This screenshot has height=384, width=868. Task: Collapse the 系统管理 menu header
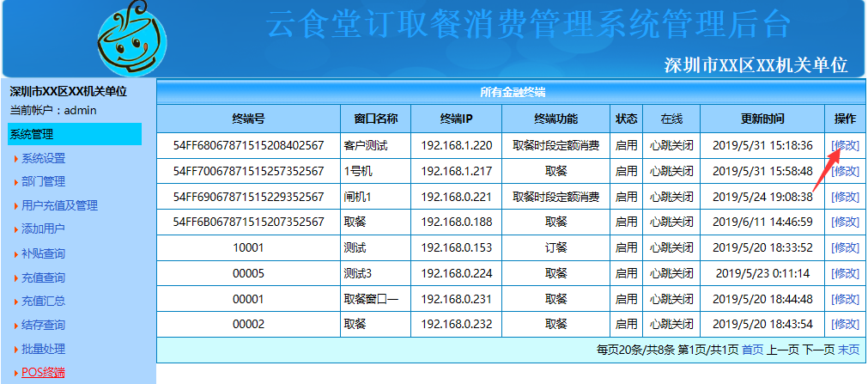74,134
